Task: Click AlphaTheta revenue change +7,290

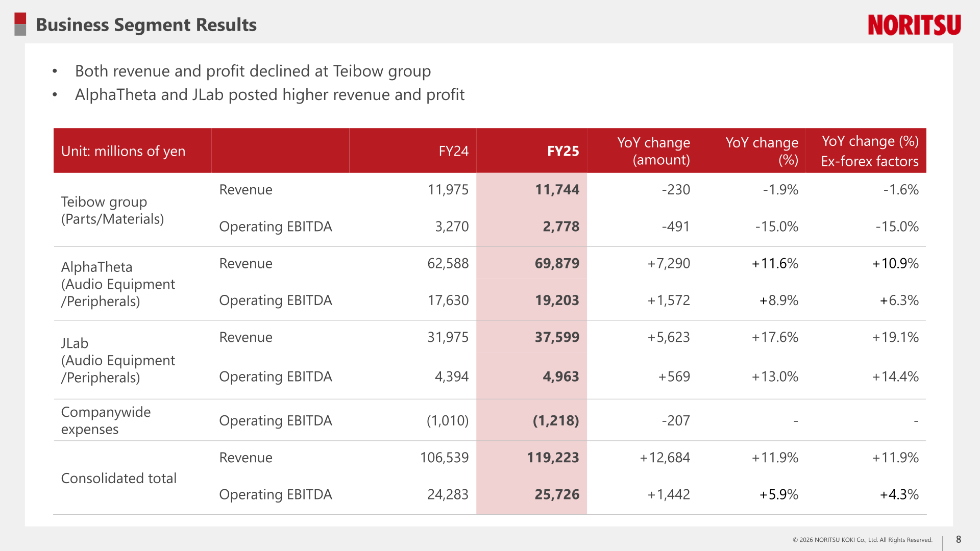Action: (669, 263)
